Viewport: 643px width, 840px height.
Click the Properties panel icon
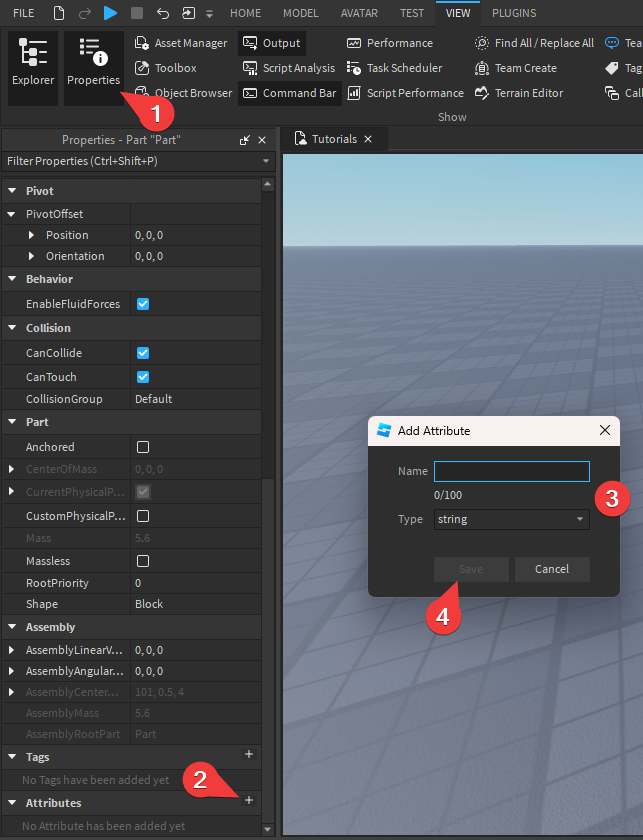click(x=93, y=66)
